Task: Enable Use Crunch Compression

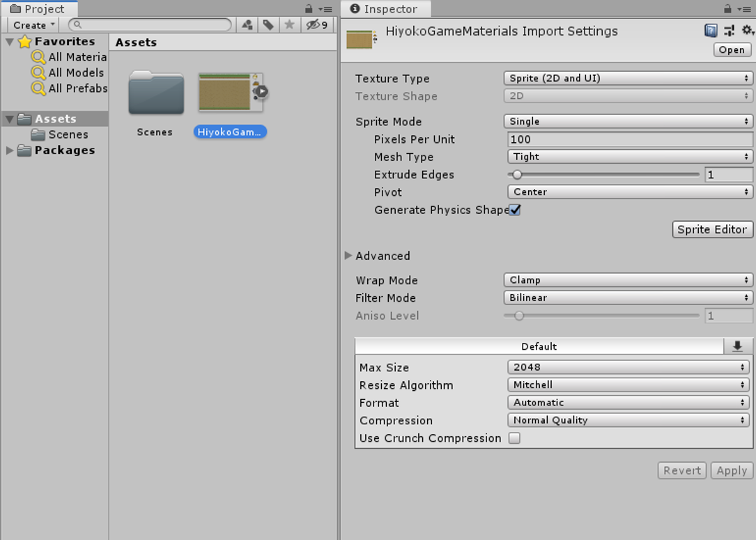Action: (x=515, y=438)
